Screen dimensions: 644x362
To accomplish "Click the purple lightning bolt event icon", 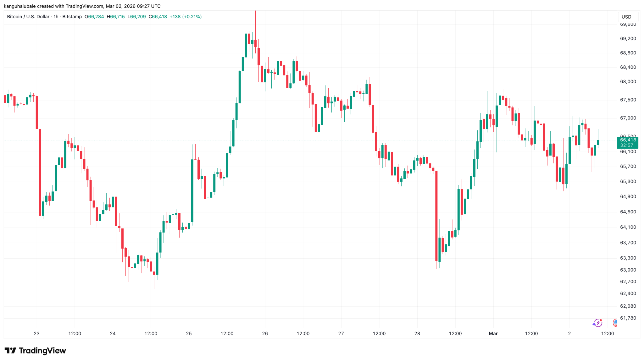I will point(597,323).
